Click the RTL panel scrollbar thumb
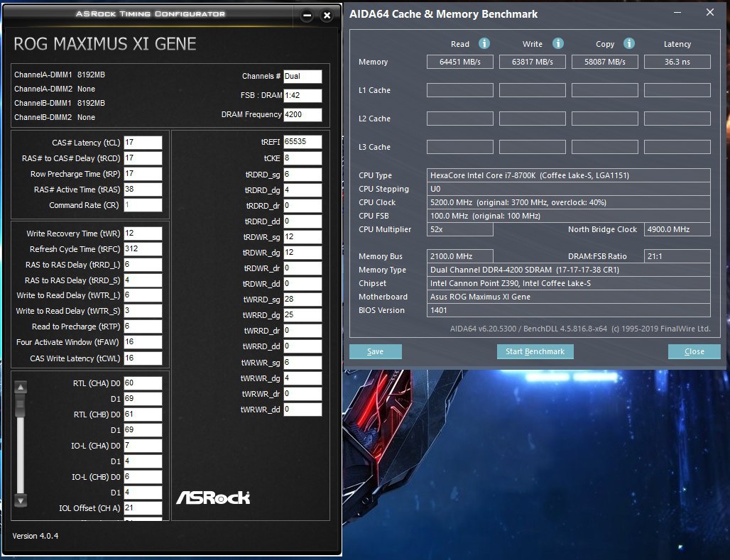The width and height of the screenshot is (730, 560). (x=21, y=405)
